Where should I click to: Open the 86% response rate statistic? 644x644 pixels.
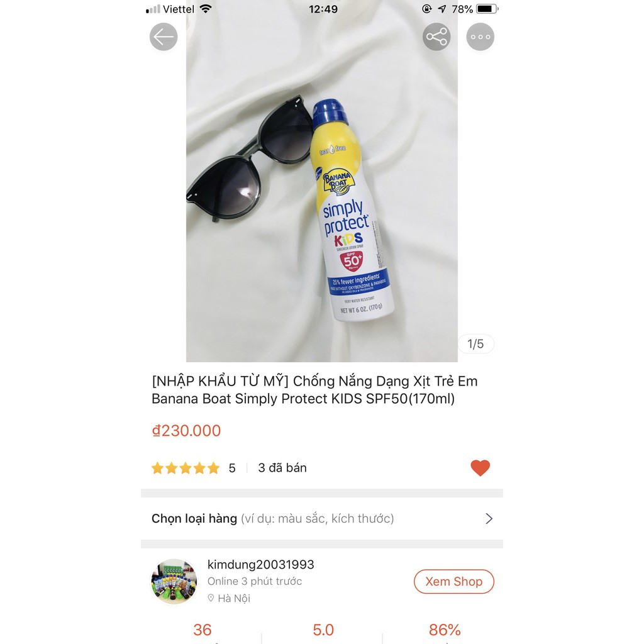(445, 630)
